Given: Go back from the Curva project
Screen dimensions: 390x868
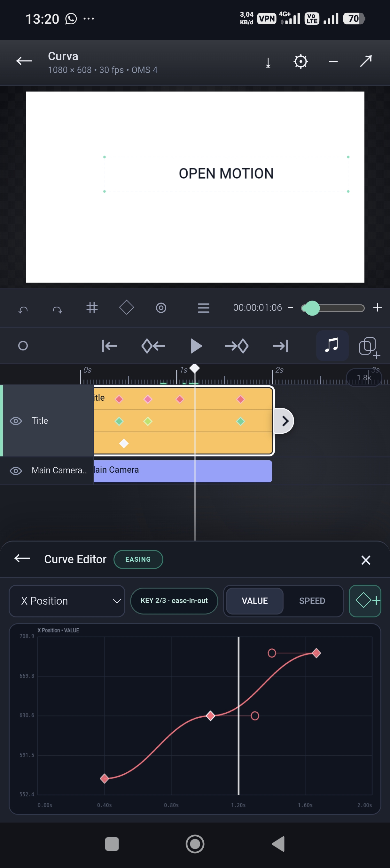Looking at the screenshot, I should pos(24,61).
